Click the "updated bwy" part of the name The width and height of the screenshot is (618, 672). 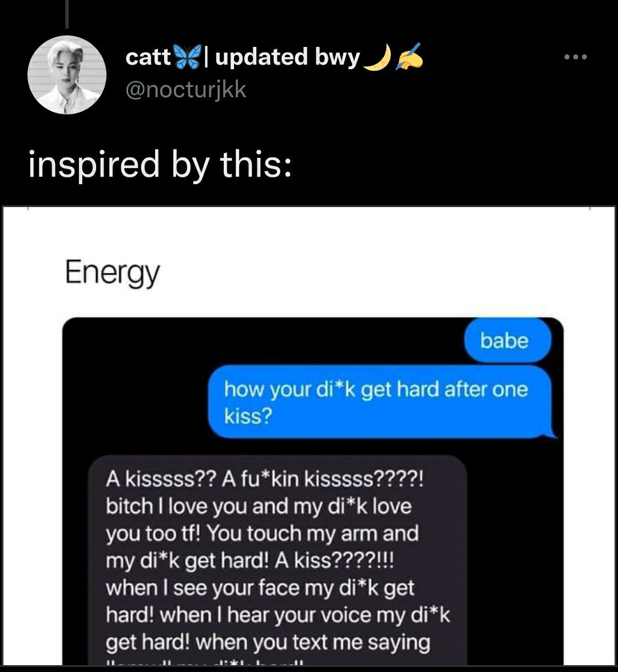tap(287, 57)
